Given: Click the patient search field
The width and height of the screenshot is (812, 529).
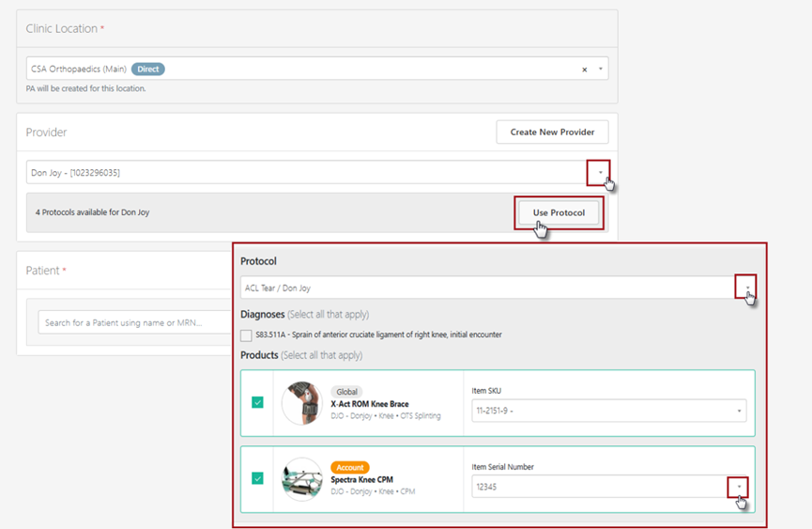Looking at the screenshot, I should (x=136, y=322).
